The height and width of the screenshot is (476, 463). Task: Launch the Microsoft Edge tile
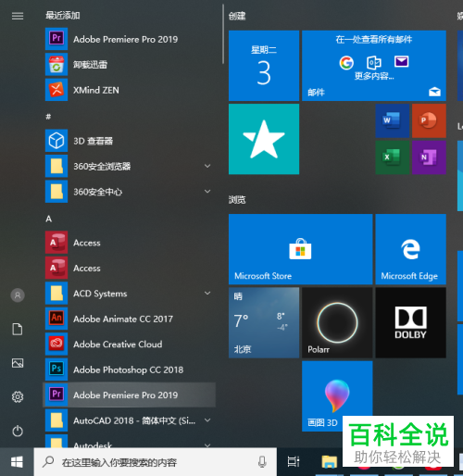410,249
